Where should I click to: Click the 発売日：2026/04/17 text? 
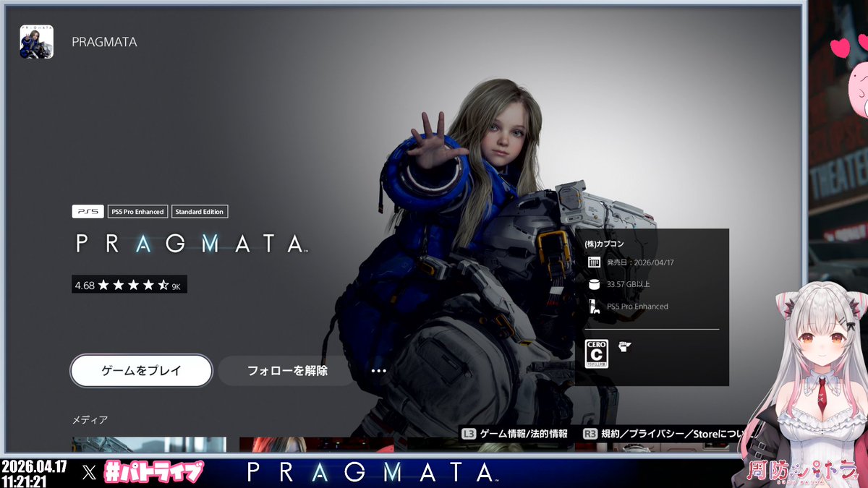click(x=640, y=262)
